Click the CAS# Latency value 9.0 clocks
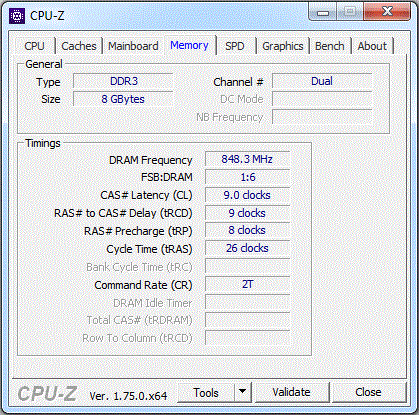 [x=247, y=195]
